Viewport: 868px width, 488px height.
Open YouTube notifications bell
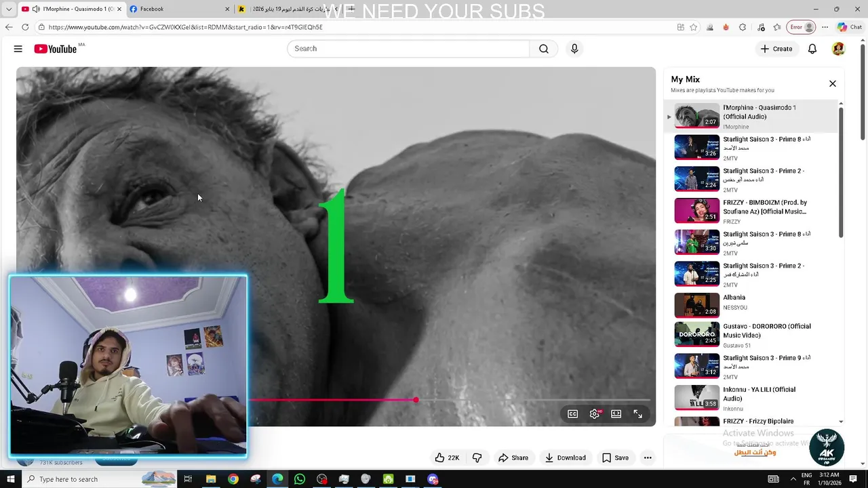point(812,49)
